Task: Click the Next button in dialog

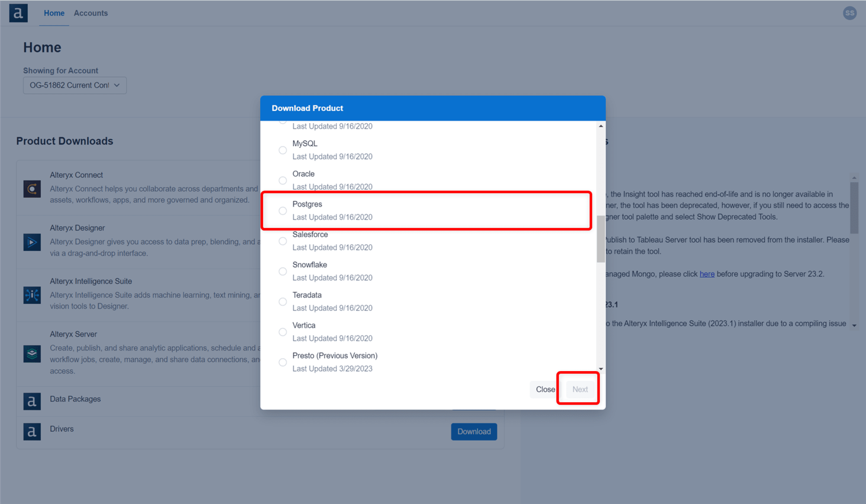Action: pyautogui.click(x=580, y=389)
